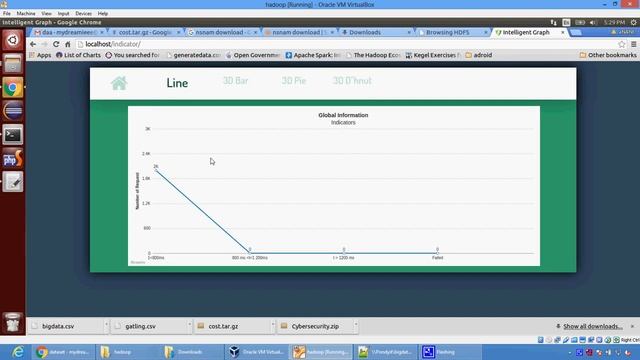Switch to the cost.tar.gz browser tab

(x=145, y=32)
